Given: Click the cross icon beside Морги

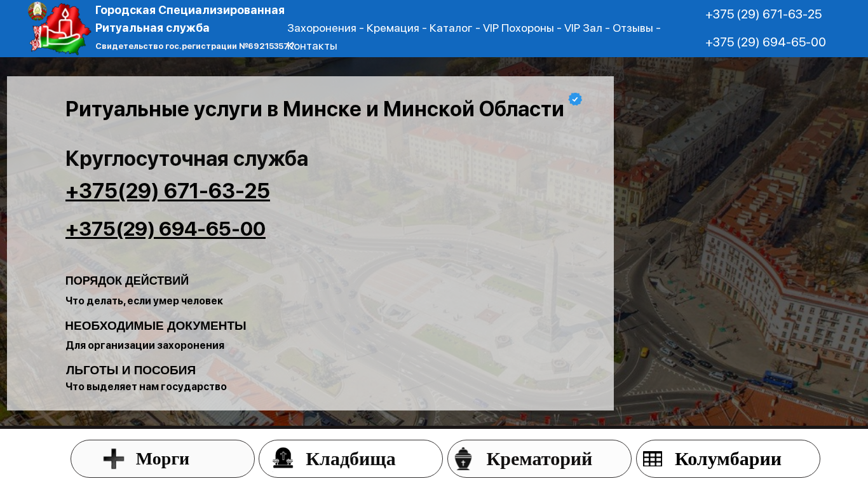Looking at the screenshot, I should pyautogui.click(x=114, y=459).
